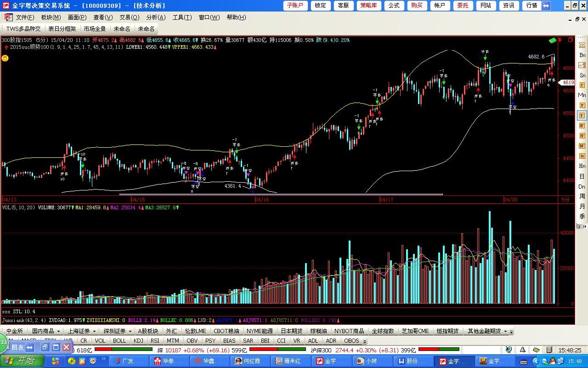Click the 4619 price marker on axis
The image size is (588, 368).
tap(568, 83)
